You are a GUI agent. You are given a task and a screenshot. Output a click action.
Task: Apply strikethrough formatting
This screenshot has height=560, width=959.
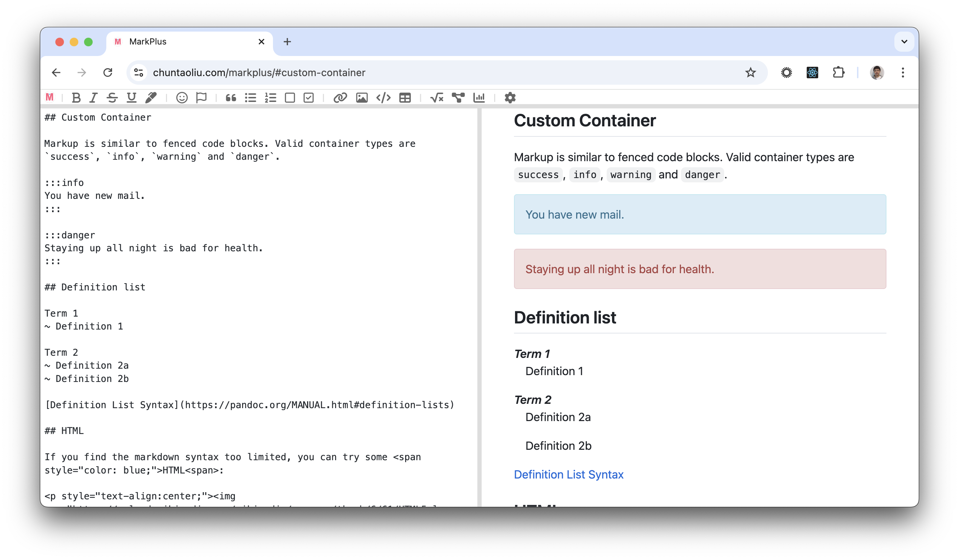pyautogui.click(x=112, y=98)
